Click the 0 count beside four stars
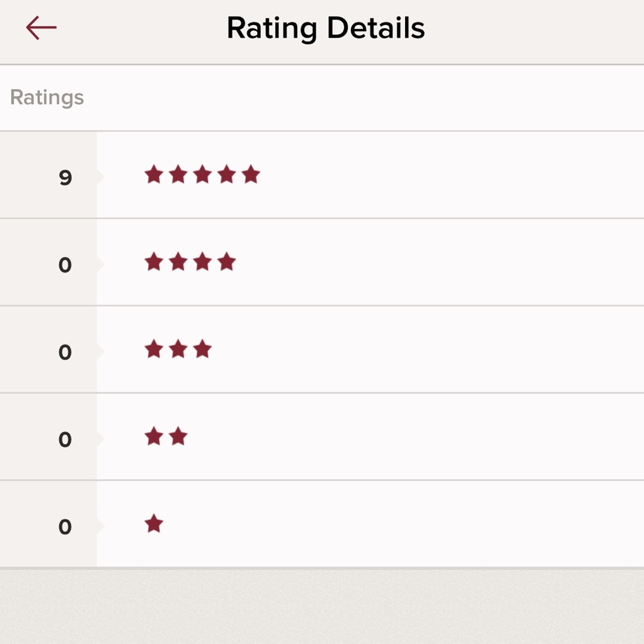 [x=65, y=265]
